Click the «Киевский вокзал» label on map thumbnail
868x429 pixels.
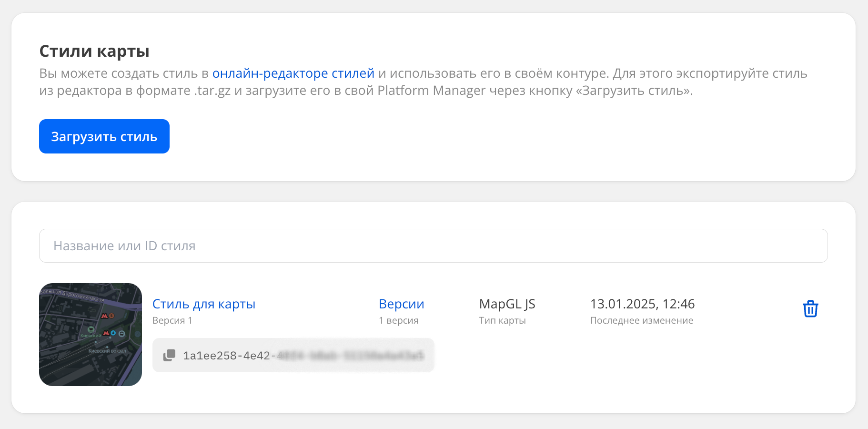[107, 351]
